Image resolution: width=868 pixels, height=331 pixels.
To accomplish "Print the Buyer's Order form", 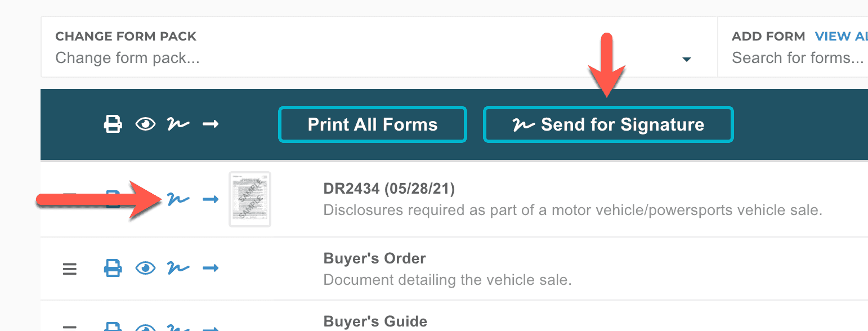I will point(113,269).
